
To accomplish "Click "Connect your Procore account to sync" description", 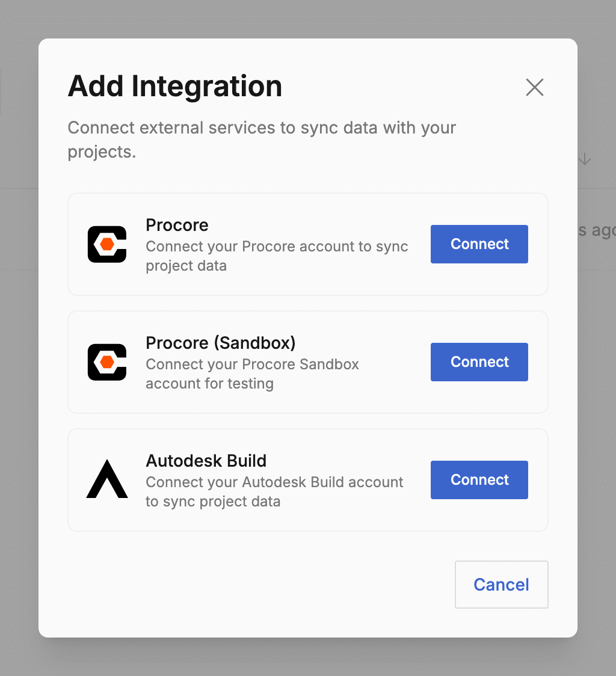I will (277, 256).
